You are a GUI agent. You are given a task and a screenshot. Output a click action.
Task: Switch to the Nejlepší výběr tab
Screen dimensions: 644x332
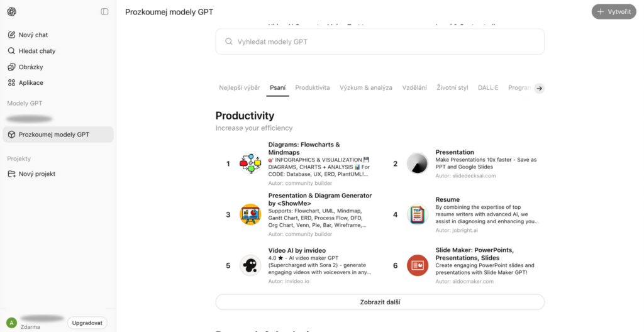[239, 87]
